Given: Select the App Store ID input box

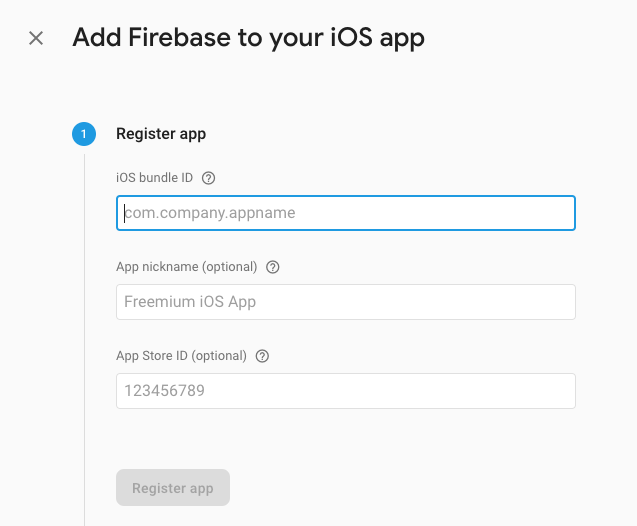Looking at the screenshot, I should coord(345,391).
